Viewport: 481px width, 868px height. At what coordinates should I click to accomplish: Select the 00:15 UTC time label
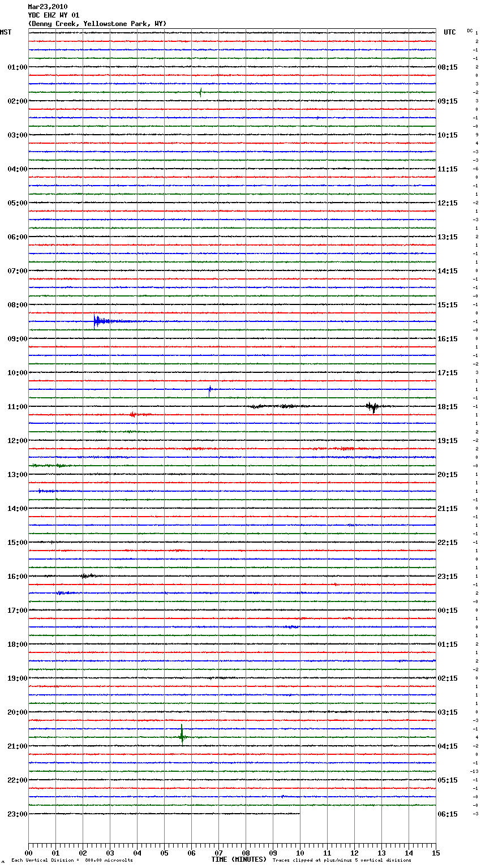click(448, 611)
